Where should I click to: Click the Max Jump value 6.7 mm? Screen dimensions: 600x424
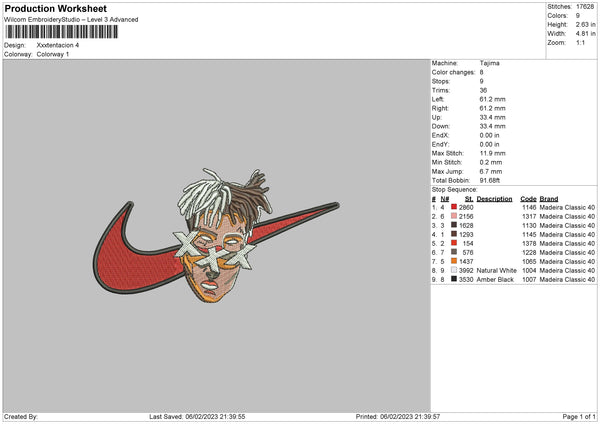point(491,171)
